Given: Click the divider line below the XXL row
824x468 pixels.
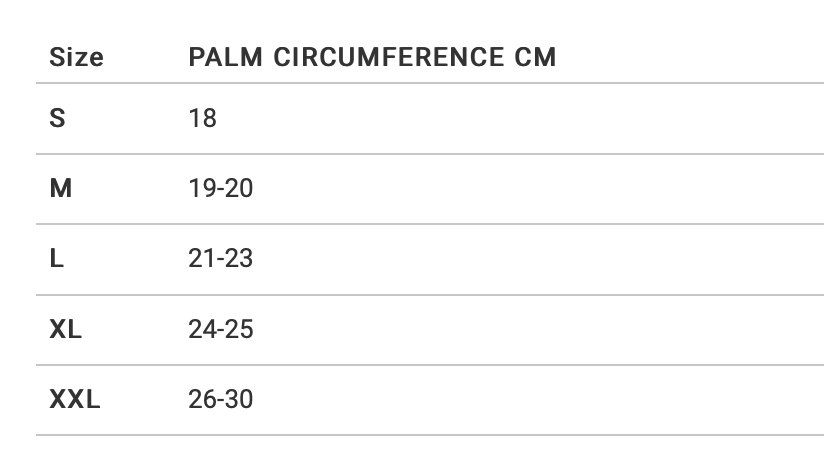Looking at the screenshot, I should click(x=430, y=435).
